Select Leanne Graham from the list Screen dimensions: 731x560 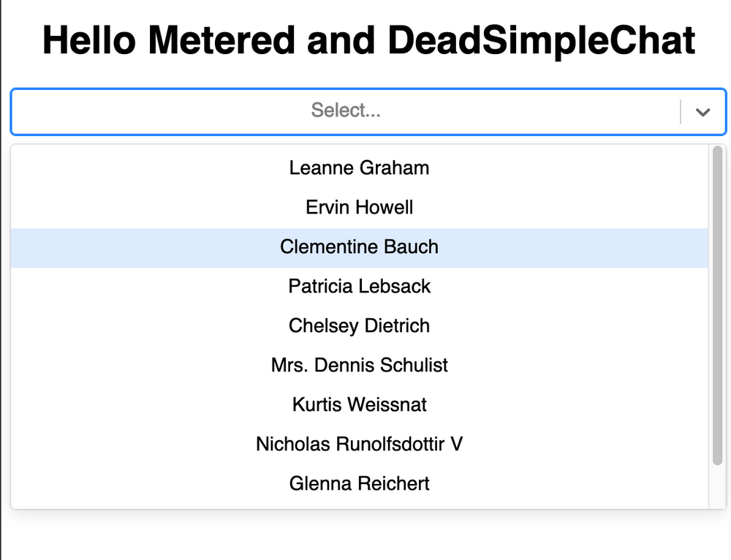359,168
